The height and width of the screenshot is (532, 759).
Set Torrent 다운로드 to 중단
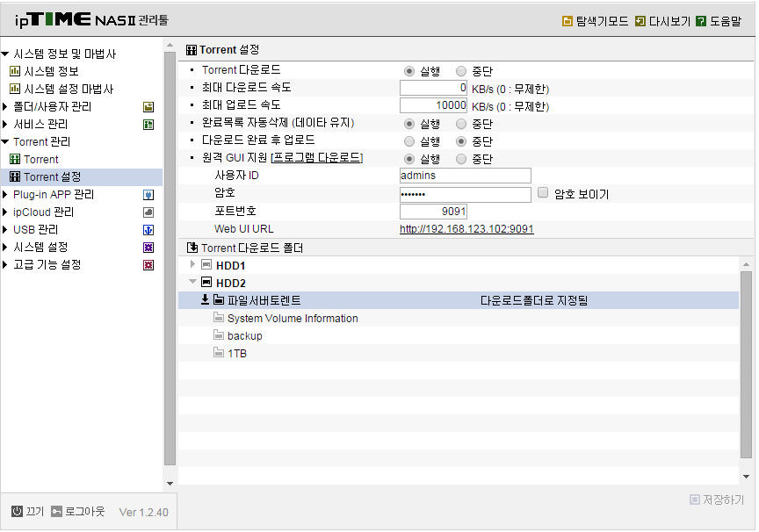pyautogui.click(x=461, y=72)
